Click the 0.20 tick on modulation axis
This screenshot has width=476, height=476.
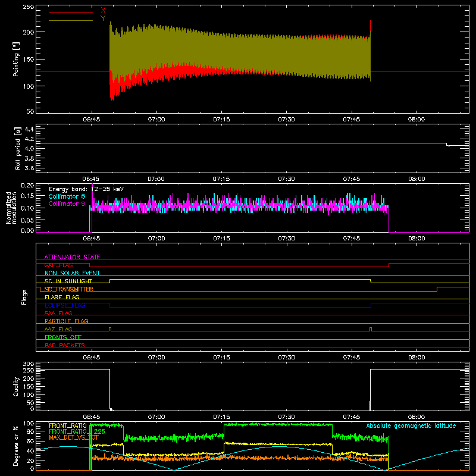click(27, 186)
